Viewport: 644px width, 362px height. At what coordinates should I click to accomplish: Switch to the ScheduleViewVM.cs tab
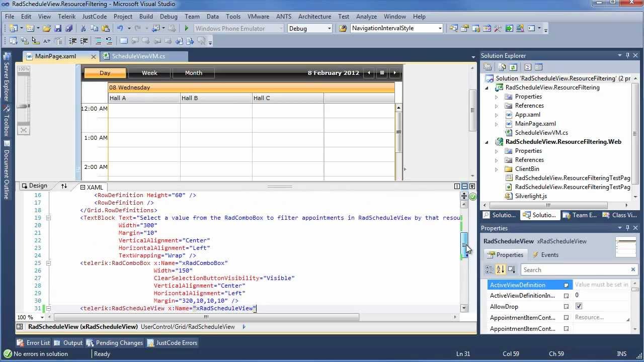pyautogui.click(x=138, y=56)
